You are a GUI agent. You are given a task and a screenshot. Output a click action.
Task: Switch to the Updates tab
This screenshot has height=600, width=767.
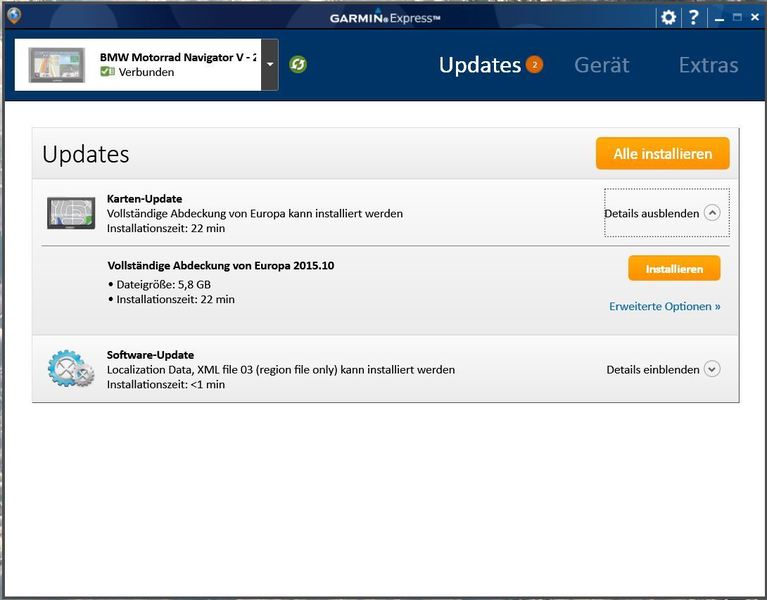point(480,65)
